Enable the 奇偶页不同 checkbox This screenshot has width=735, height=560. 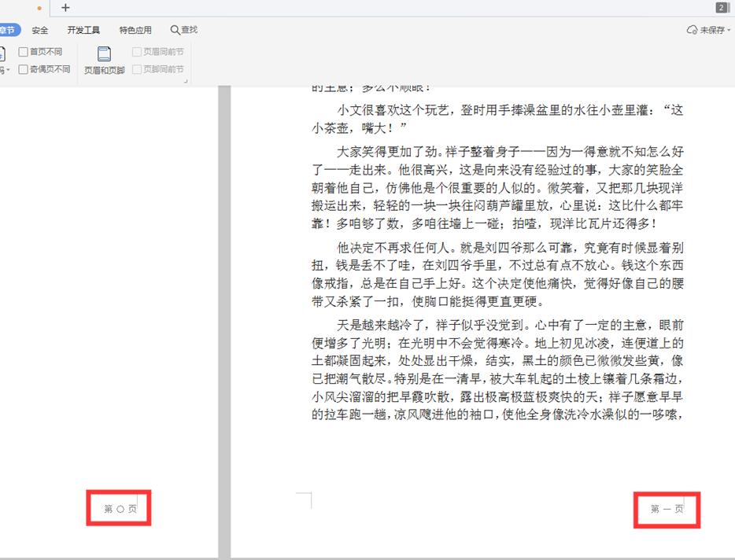(x=22, y=67)
